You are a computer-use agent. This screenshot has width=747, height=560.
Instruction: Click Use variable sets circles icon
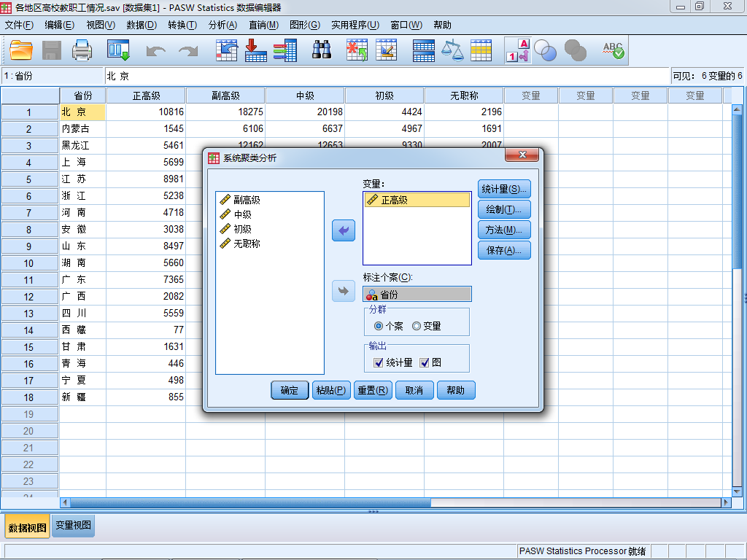pos(546,50)
